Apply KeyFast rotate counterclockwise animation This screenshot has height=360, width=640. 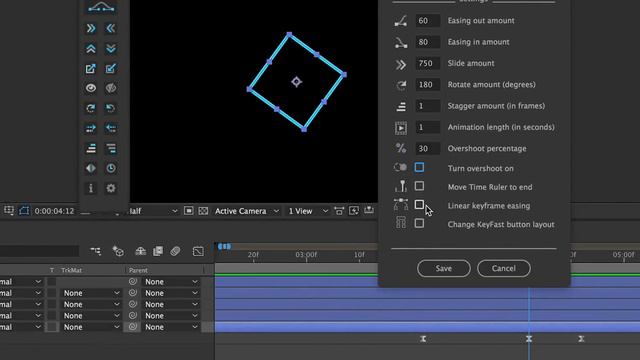[111, 108]
